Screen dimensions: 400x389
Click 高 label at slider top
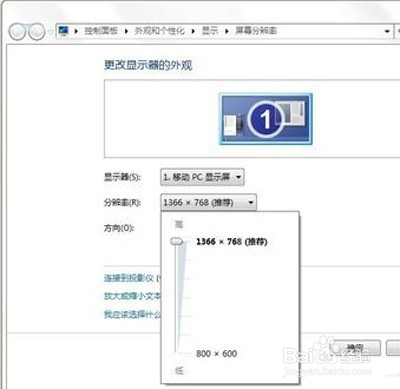tap(179, 224)
